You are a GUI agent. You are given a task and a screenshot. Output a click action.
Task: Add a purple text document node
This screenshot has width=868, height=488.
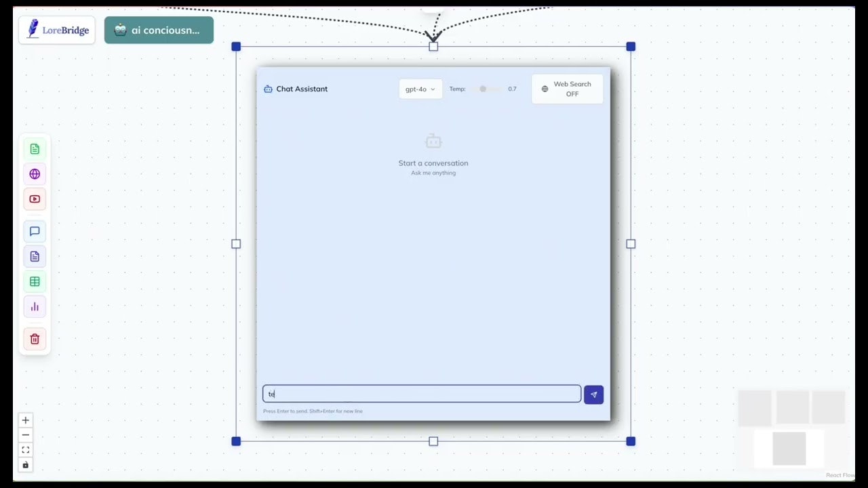[x=35, y=256]
